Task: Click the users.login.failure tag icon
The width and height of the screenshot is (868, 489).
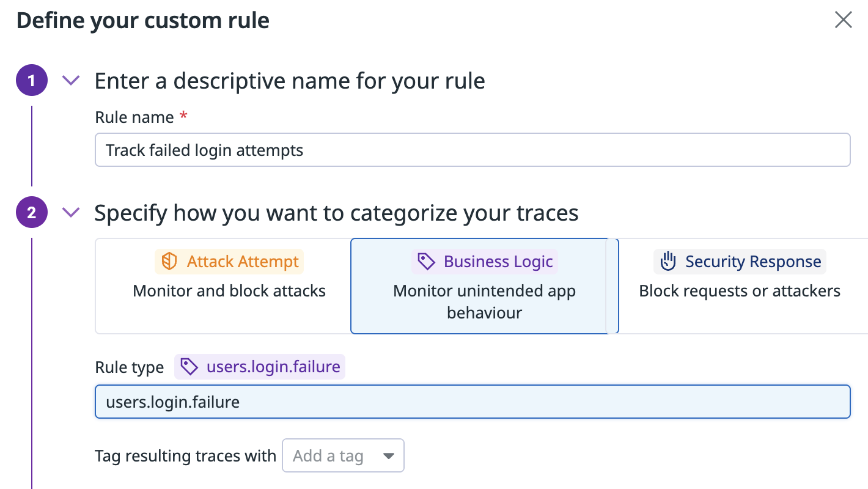Action: (x=189, y=367)
